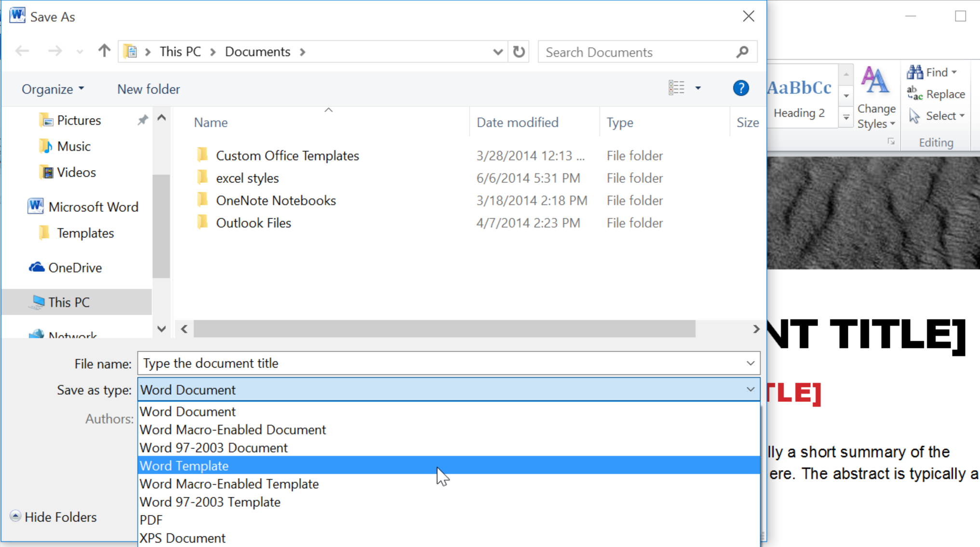The image size is (980, 547).
Task: Click the Help button in dialog
Action: [x=740, y=88]
